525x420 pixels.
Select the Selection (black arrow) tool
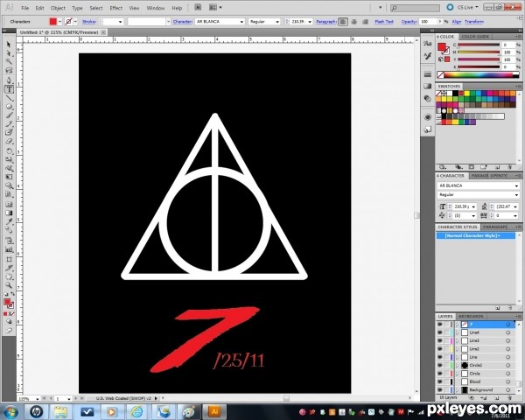pyautogui.click(x=9, y=45)
